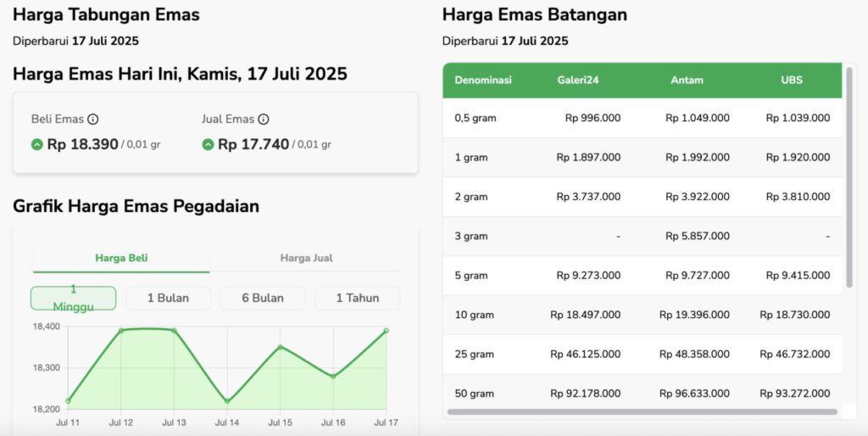The height and width of the screenshot is (436, 868).
Task: Click the Antam column header
Action: [687, 81]
